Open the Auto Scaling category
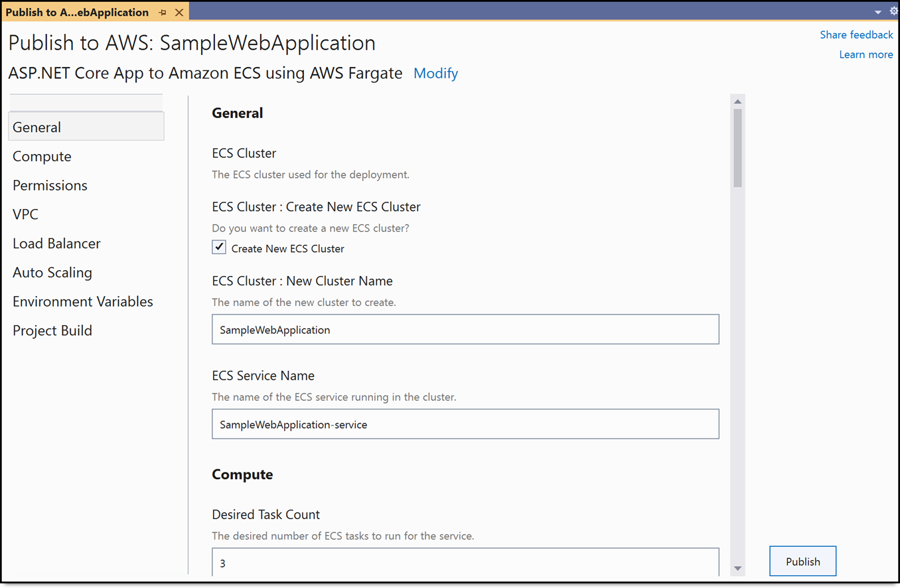Viewport: 900px width, 588px height. point(86,272)
